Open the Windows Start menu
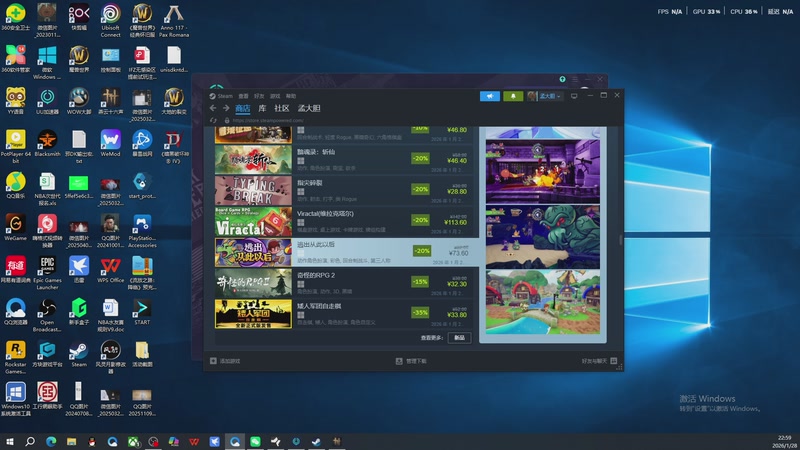The width and height of the screenshot is (800, 450). [9, 441]
